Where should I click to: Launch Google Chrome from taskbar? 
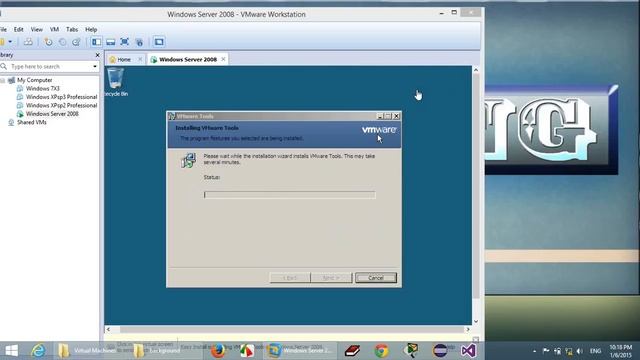click(x=382, y=351)
